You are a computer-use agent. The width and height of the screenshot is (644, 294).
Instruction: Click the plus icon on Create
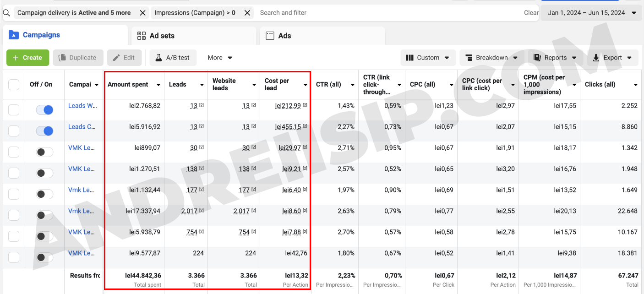16,58
